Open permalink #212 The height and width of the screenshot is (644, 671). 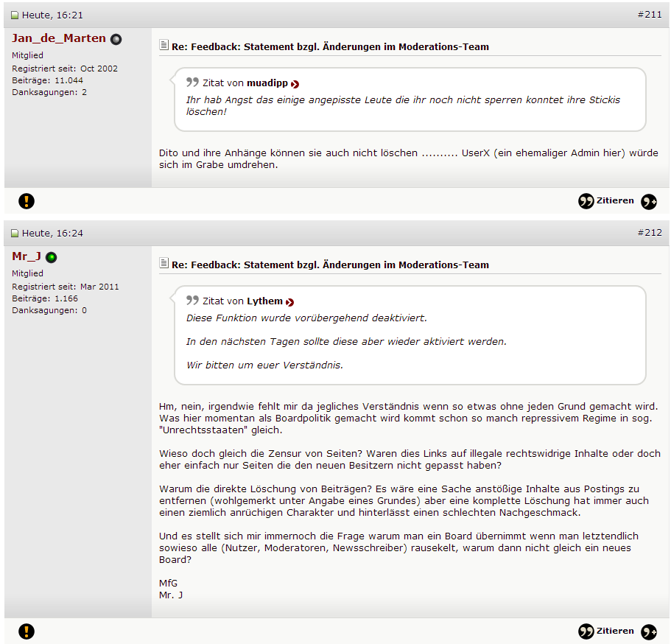click(x=650, y=233)
